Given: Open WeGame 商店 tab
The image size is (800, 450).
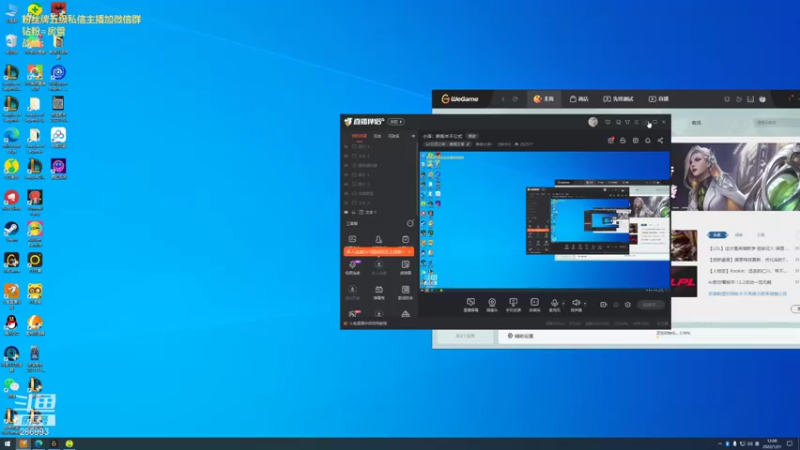Looking at the screenshot, I should [579, 99].
